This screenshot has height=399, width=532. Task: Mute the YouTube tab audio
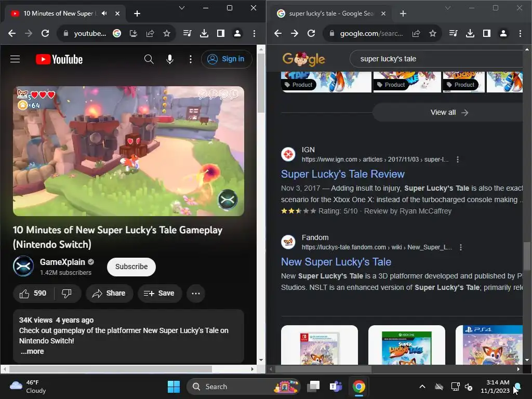pos(104,13)
